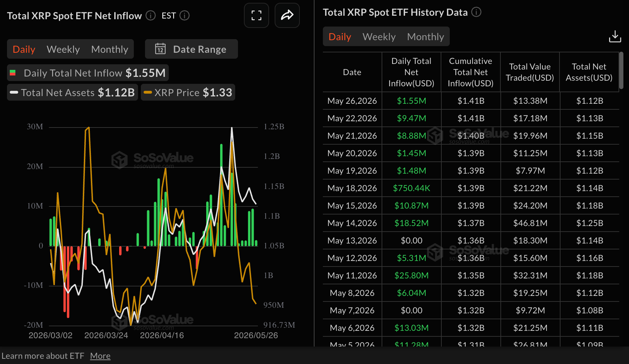Select the May 26,2026 date cell

pyautogui.click(x=352, y=101)
